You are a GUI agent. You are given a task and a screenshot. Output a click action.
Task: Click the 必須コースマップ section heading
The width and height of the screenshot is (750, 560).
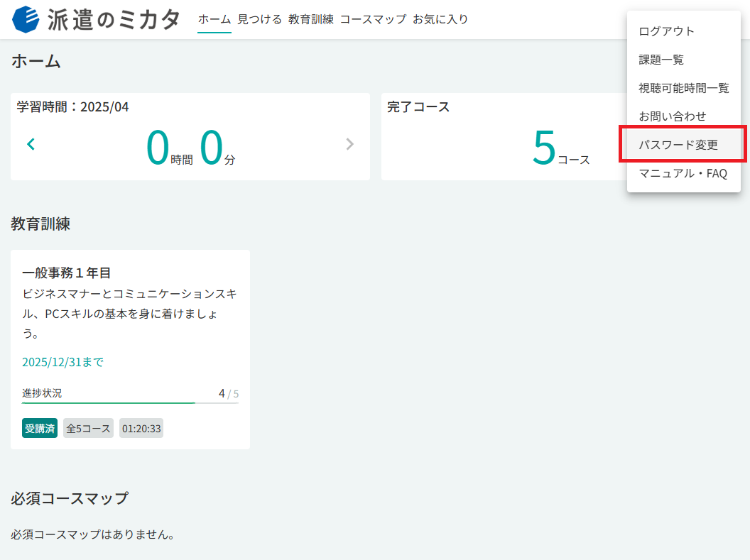click(x=70, y=498)
